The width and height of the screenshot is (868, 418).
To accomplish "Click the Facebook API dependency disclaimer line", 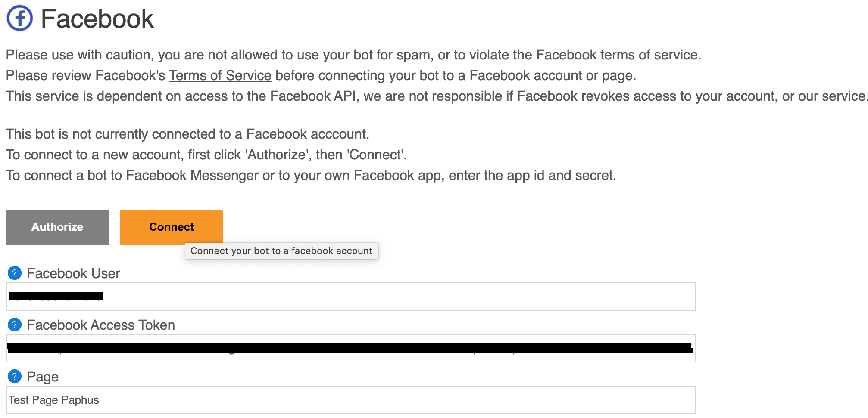I will (435, 96).
